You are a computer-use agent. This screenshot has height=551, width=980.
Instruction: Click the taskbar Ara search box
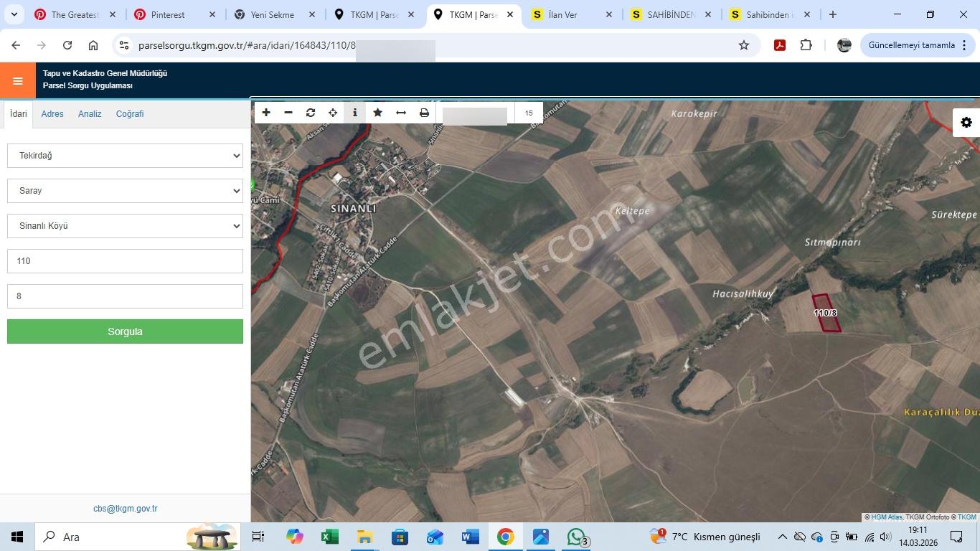[138, 537]
